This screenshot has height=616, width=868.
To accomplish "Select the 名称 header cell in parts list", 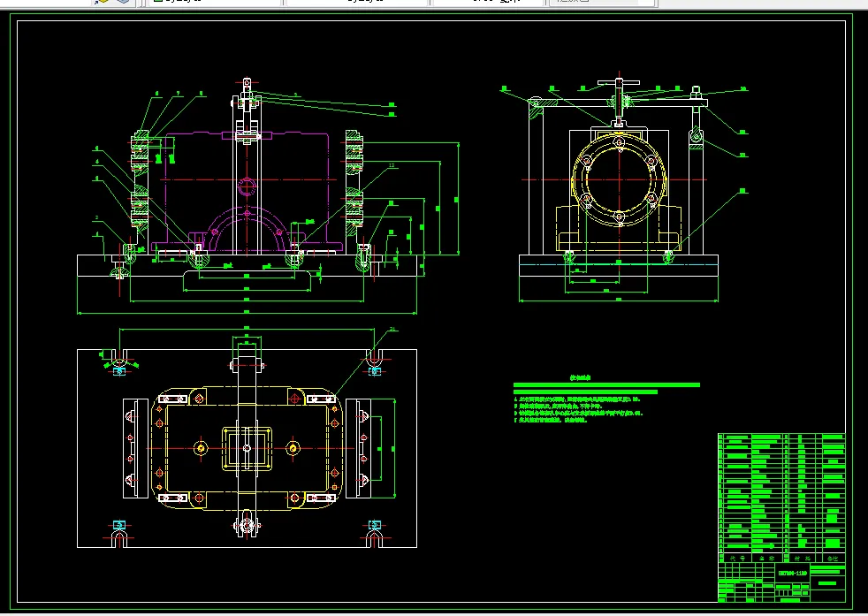I will tap(767, 559).
